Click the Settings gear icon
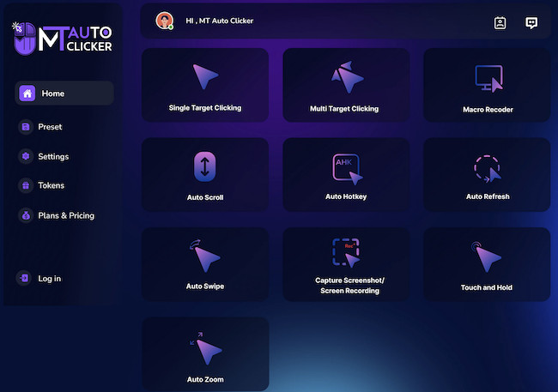The height and width of the screenshot is (392, 558). (x=26, y=156)
